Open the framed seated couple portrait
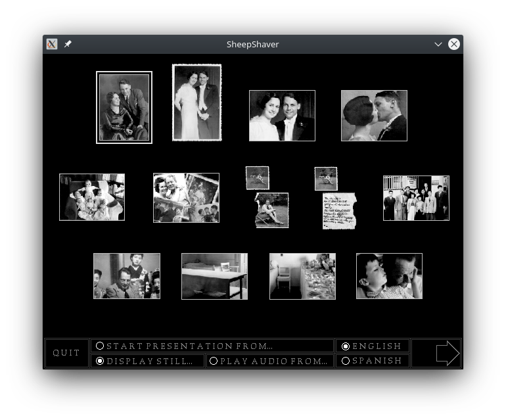506x420 pixels. [124, 107]
